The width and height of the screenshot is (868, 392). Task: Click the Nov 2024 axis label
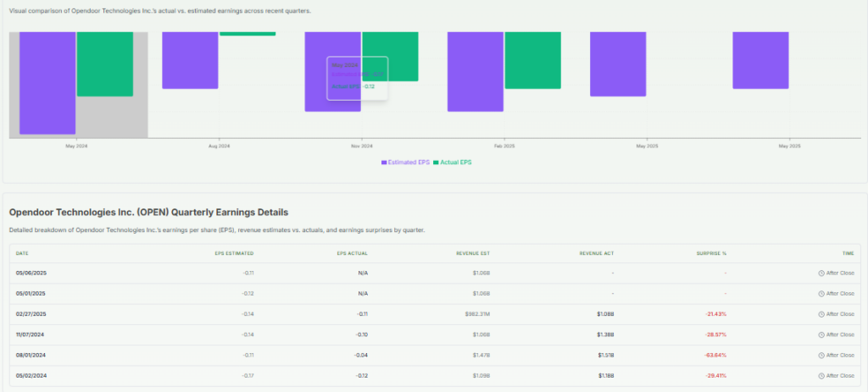click(362, 146)
